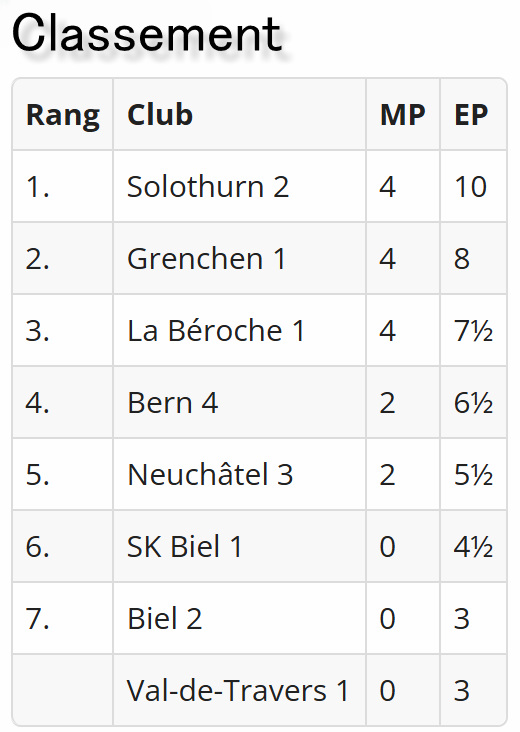Select Grenchen 1's EP value 8

(462, 259)
